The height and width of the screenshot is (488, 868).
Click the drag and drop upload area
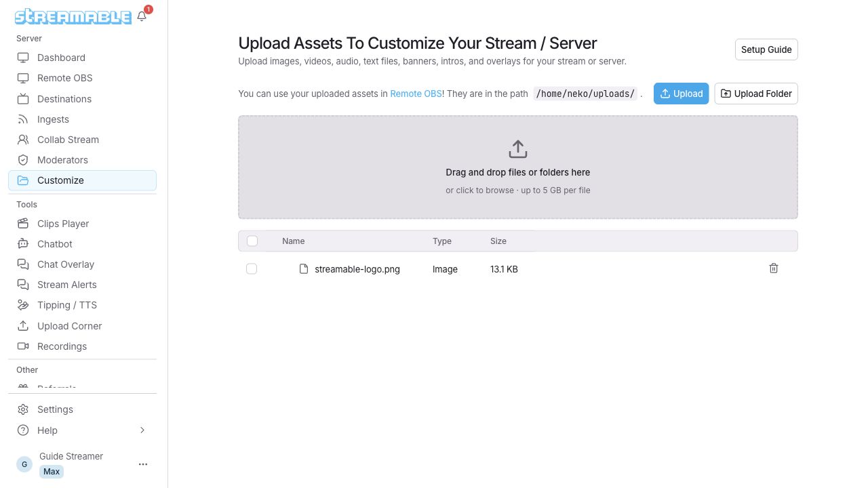coord(518,167)
